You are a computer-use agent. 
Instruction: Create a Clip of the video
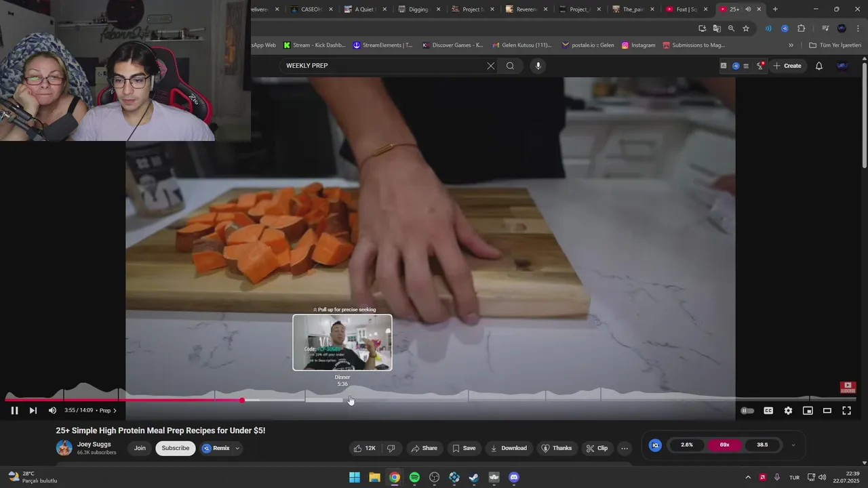(597, 448)
